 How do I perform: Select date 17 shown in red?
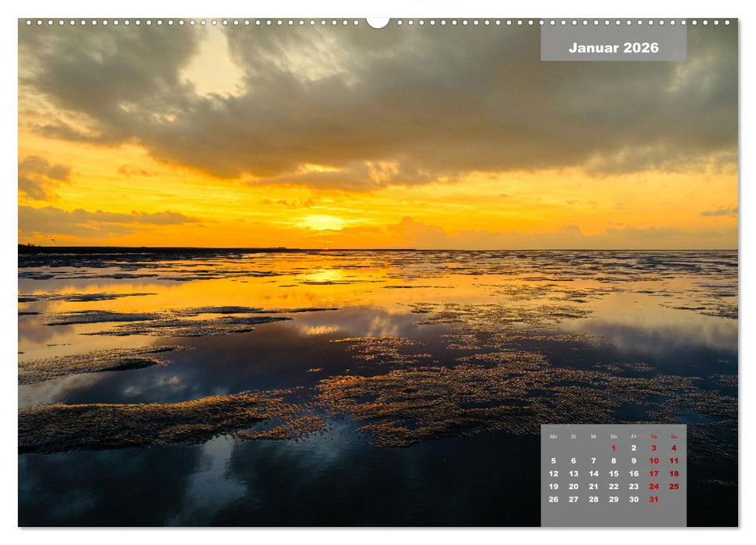tap(654, 473)
